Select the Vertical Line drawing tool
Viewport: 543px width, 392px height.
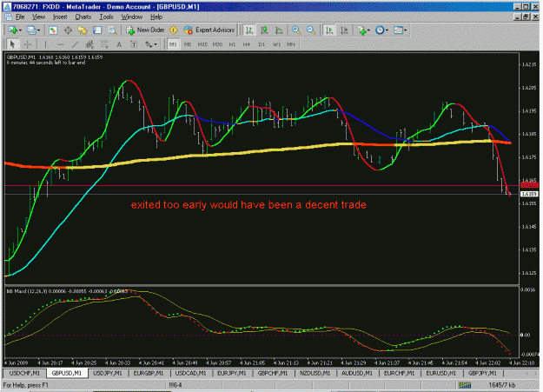(x=45, y=44)
